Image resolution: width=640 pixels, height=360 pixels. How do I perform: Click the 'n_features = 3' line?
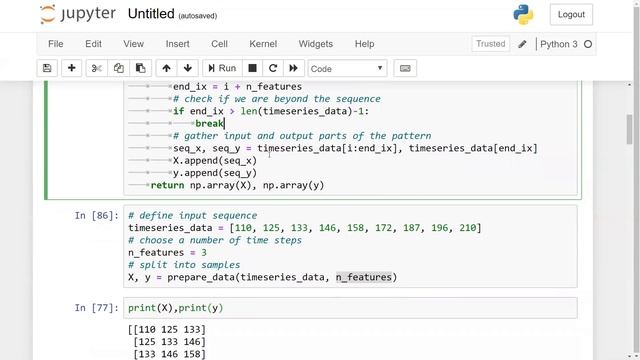point(167,253)
